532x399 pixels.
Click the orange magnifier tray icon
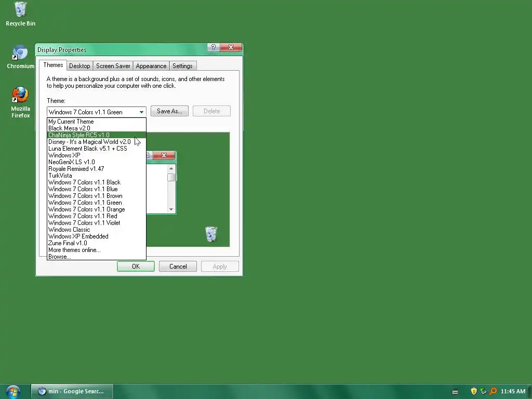(493, 391)
